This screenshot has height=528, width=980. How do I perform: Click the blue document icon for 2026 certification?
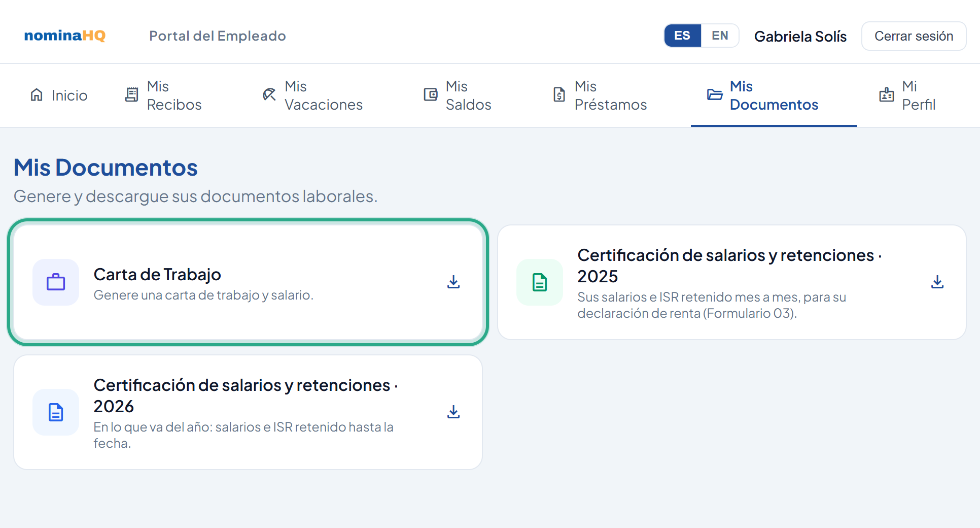click(56, 412)
